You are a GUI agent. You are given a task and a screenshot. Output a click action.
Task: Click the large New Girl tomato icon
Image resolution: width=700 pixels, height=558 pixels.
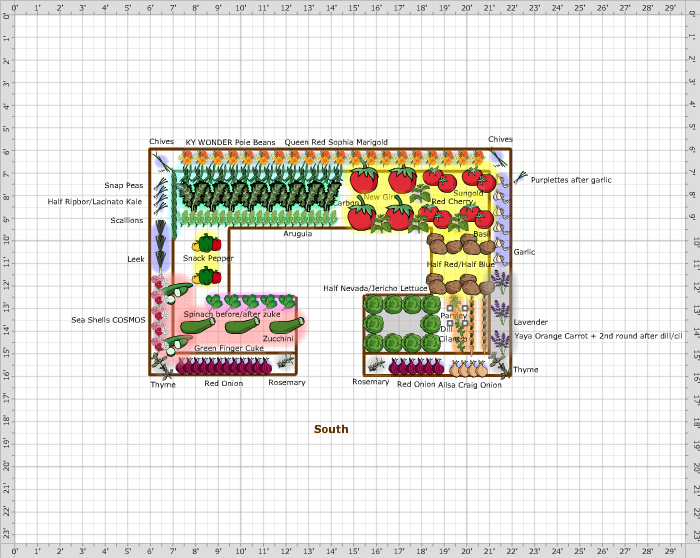pos(364,180)
